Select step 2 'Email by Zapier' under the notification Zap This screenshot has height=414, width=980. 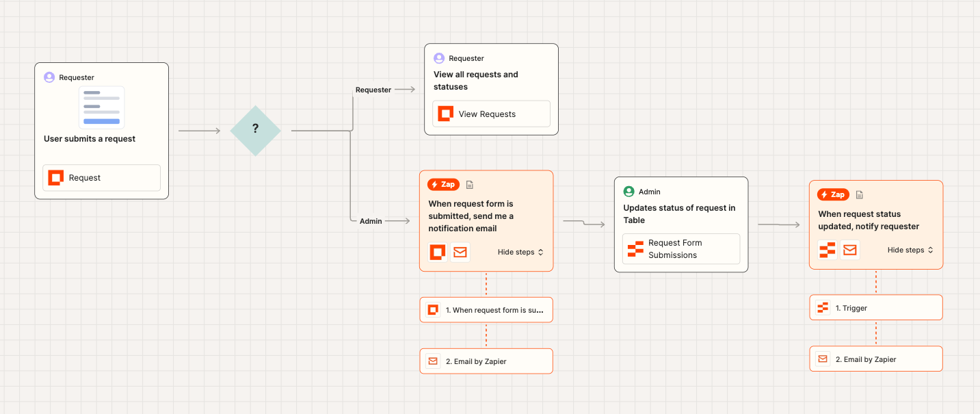[486, 361]
